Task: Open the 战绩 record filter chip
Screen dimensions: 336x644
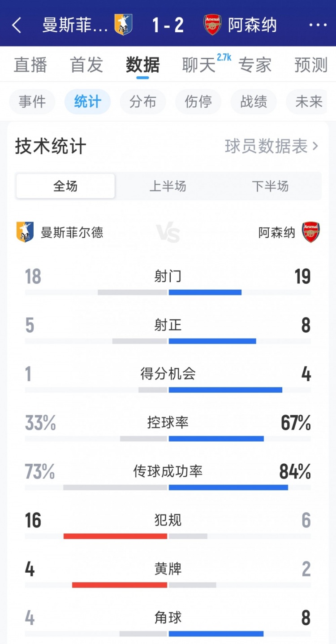Action: coord(254,102)
